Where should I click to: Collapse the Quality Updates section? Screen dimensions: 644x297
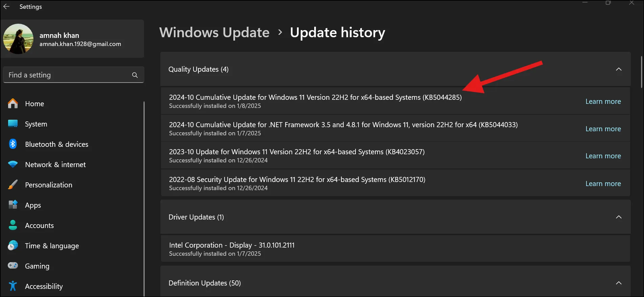click(x=619, y=69)
